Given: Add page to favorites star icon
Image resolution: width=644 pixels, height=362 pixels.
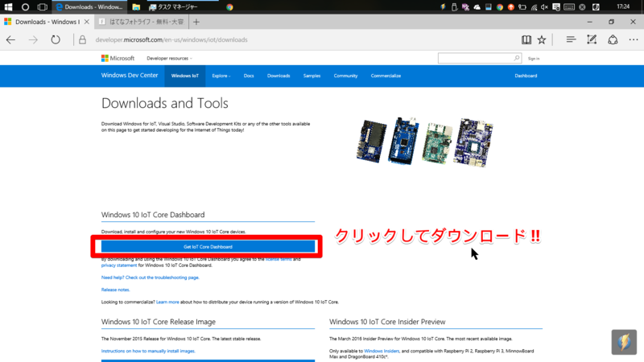Looking at the screenshot, I should [542, 39].
